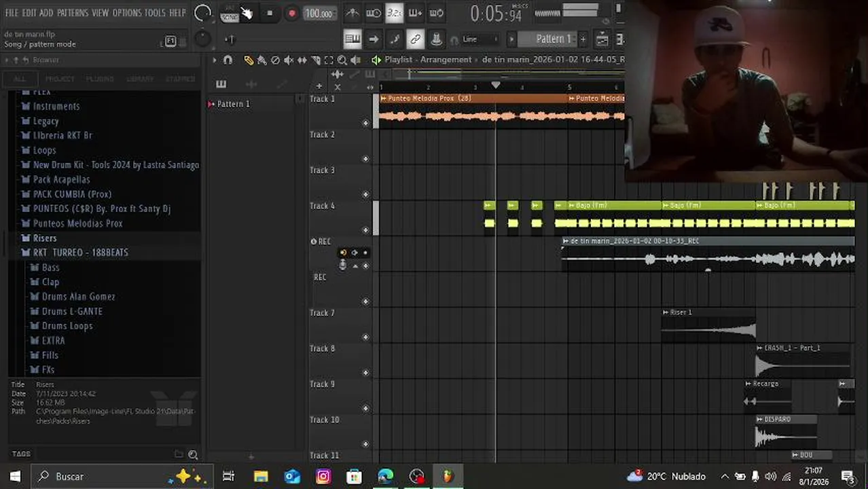Select the DISPARO clip on Track 10
Viewport: 868px width, 489px height.
point(786,431)
